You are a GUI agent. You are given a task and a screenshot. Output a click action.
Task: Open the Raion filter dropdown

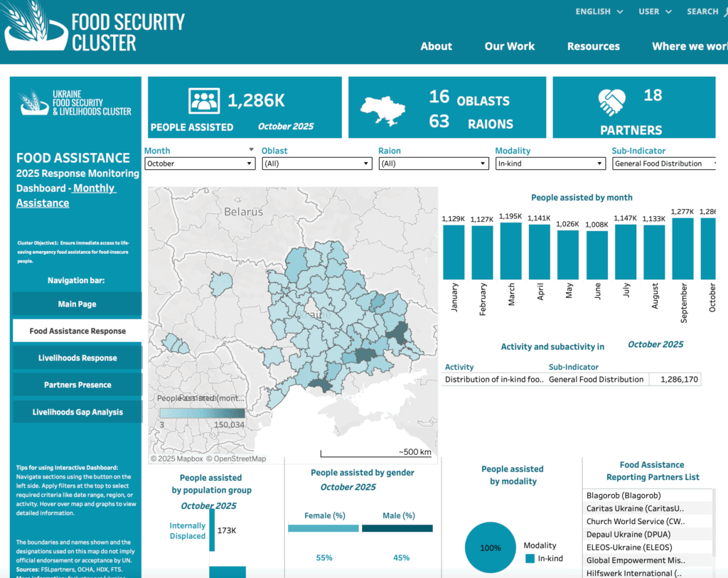point(434,164)
